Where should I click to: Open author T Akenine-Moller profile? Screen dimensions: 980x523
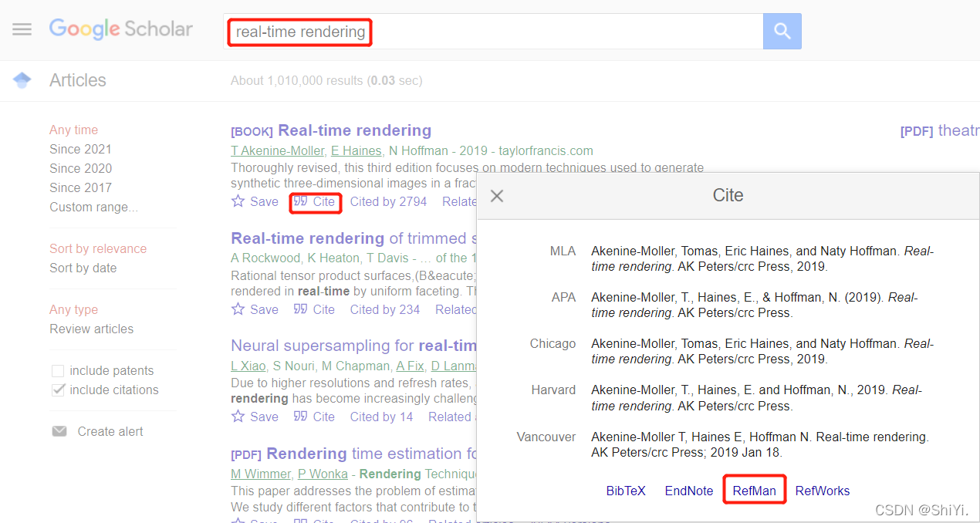click(x=278, y=150)
